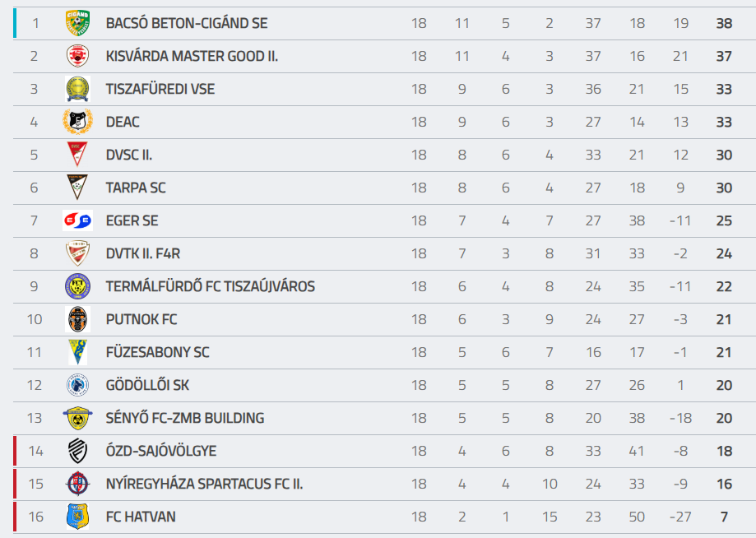Click the DVTK II. F4R crest
This screenshot has height=538, width=756.
coord(78,253)
